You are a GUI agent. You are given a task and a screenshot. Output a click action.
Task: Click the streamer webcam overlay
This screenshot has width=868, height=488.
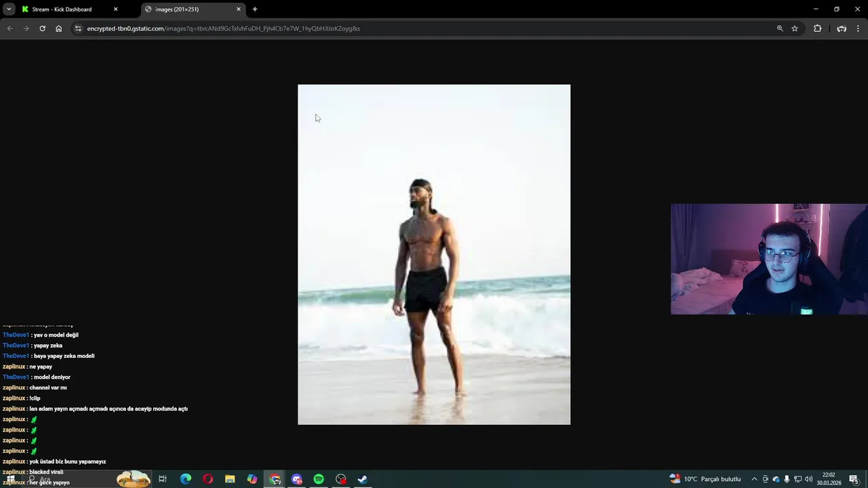coord(769,259)
